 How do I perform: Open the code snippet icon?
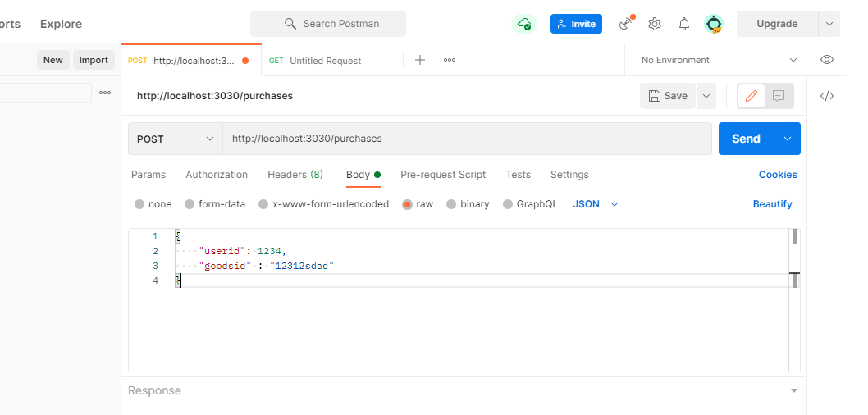[827, 96]
